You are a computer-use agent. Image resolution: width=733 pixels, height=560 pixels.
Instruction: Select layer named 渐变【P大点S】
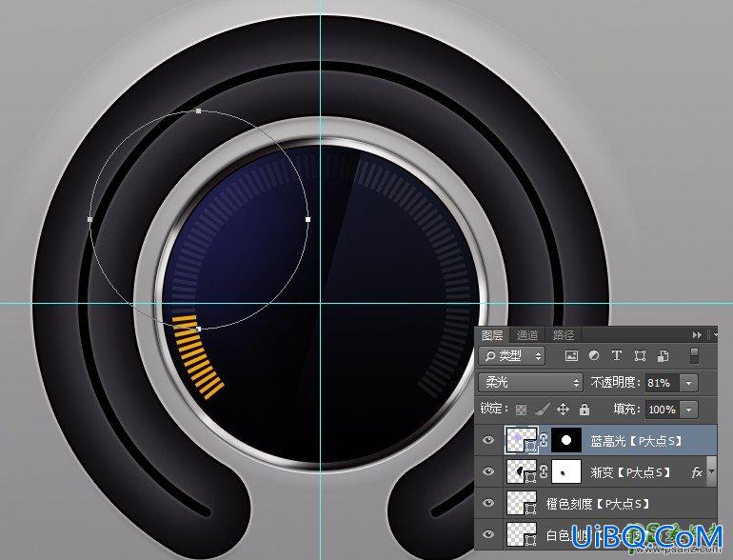click(x=630, y=472)
